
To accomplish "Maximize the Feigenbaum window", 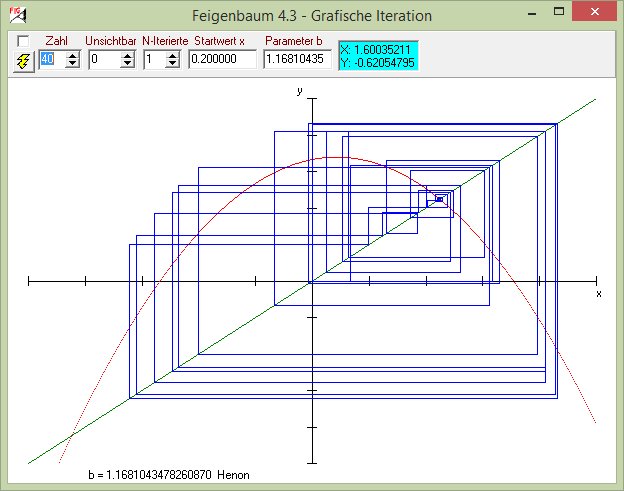I will tap(559, 12).
